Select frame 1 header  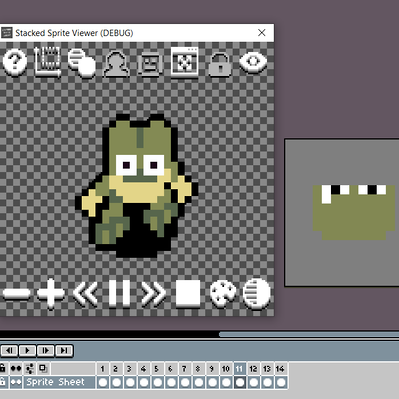coord(103,369)
